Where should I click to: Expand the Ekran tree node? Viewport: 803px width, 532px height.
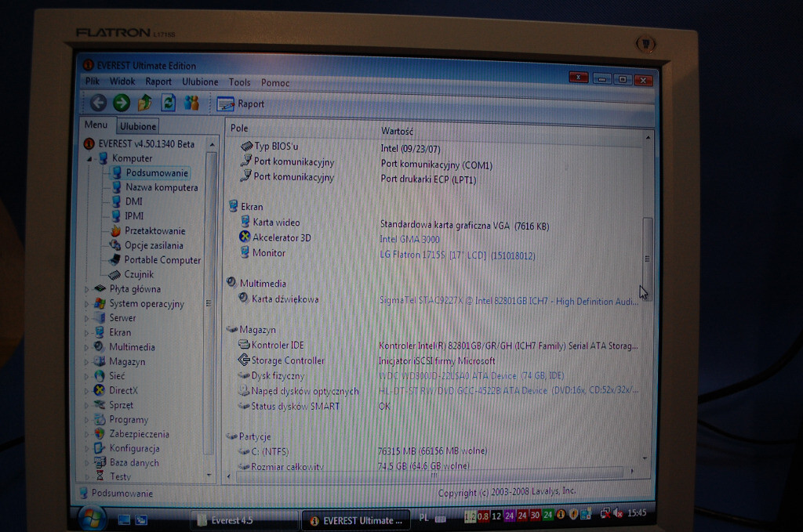[x=86, y=333]
